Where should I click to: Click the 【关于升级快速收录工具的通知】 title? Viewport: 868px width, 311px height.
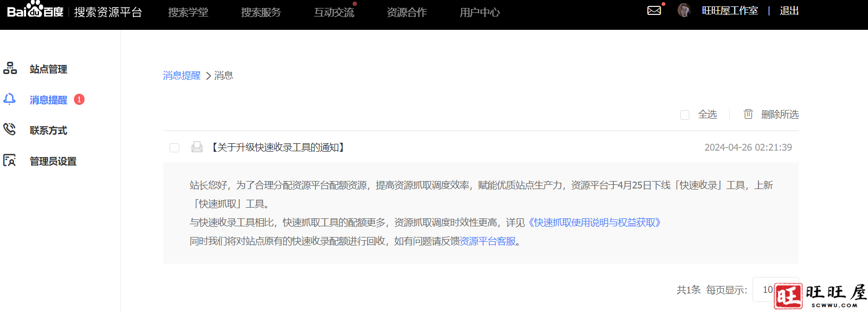coord(278,148)
